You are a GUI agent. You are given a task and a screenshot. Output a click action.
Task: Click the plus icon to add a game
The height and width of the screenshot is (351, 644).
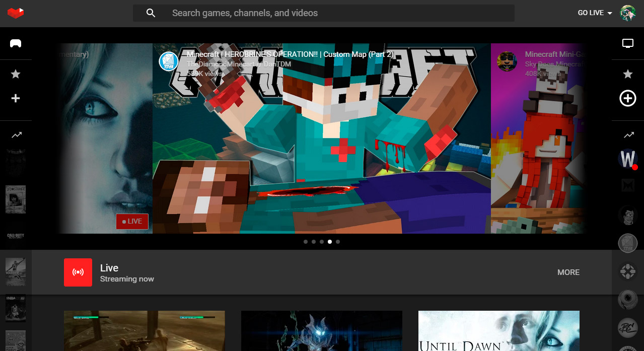coord(16,98)
